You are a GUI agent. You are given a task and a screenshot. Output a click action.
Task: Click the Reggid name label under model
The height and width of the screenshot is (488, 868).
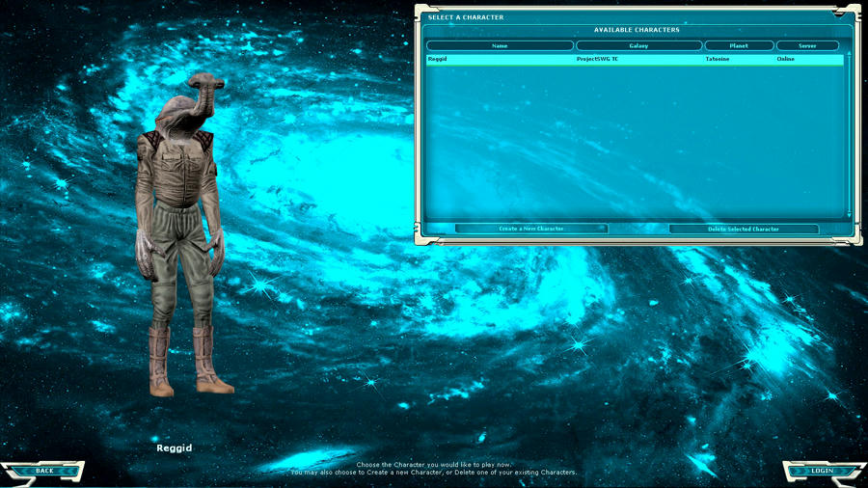(175, 448)
